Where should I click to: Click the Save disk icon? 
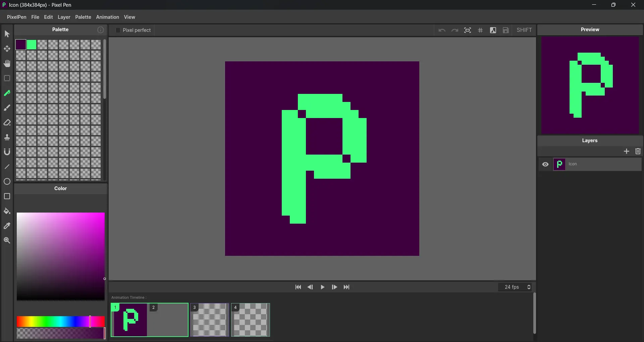point(506,30)
